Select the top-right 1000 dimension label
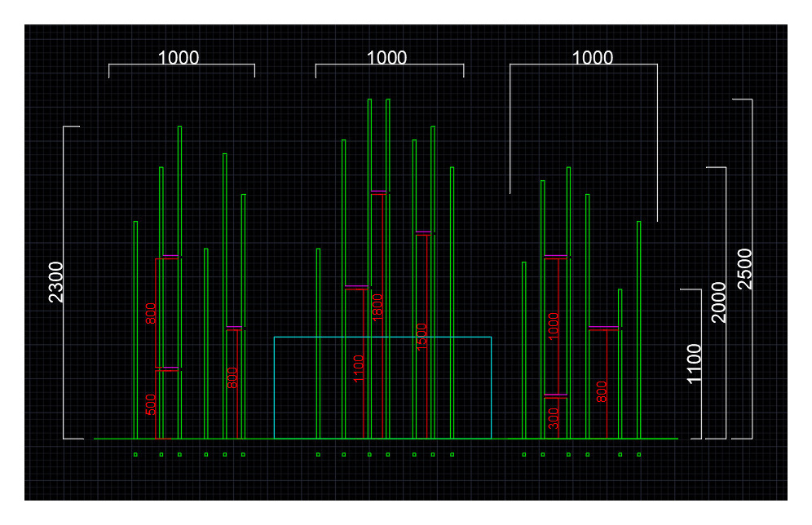This screenshot has height=525, width=812. coord(593,57)
